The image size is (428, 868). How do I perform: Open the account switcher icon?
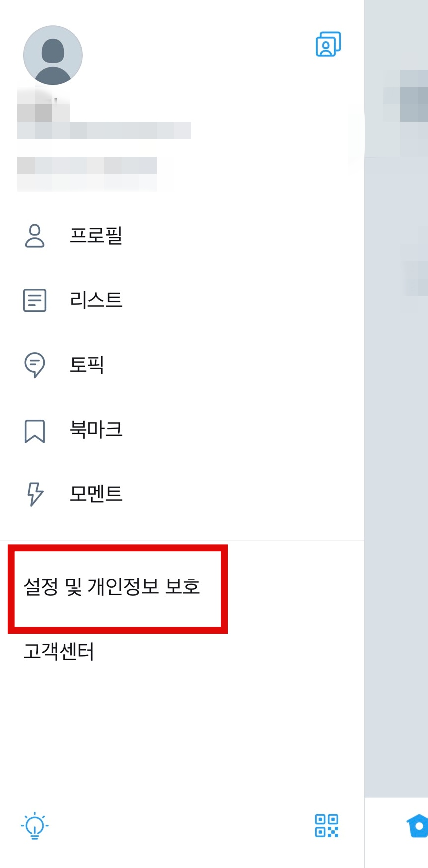[x=328, y=44]
